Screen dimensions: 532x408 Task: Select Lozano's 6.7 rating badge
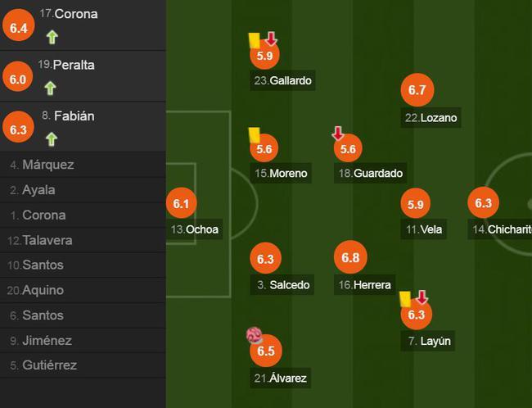point(417,89)
